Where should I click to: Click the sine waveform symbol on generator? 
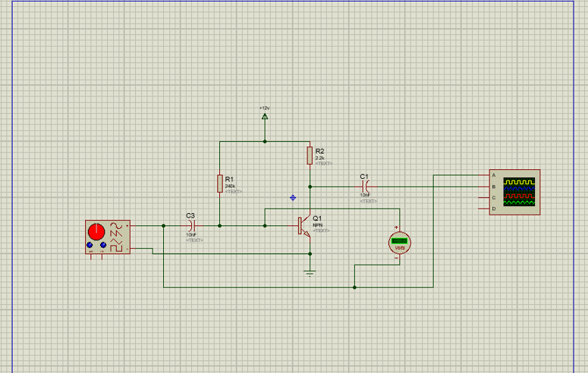pos(116,226)
